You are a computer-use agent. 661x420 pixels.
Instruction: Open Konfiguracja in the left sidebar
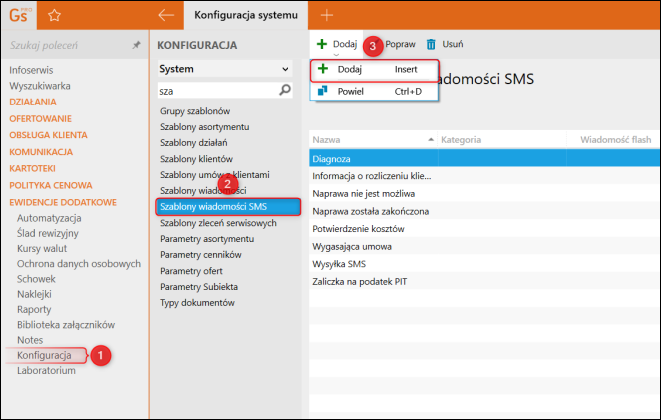click(44, 354)
